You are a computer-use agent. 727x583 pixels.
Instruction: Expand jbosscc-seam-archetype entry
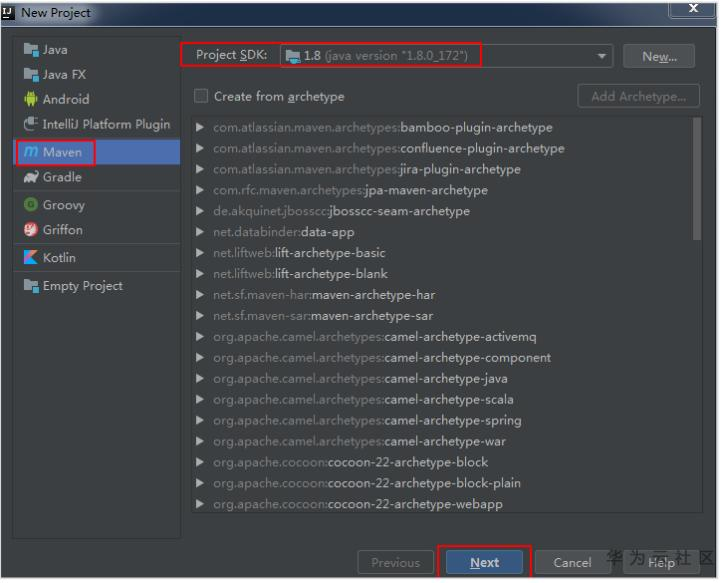[200, 211]
